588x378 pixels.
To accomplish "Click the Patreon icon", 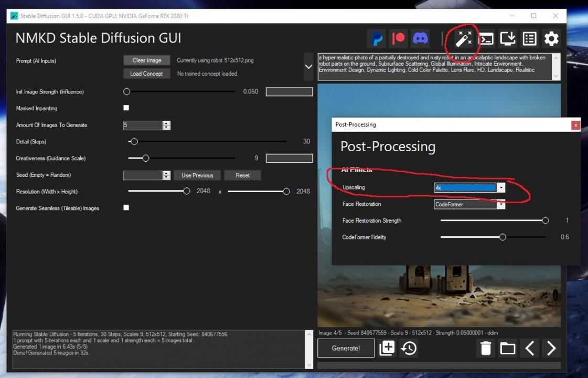I will click(x=398, y=38).
